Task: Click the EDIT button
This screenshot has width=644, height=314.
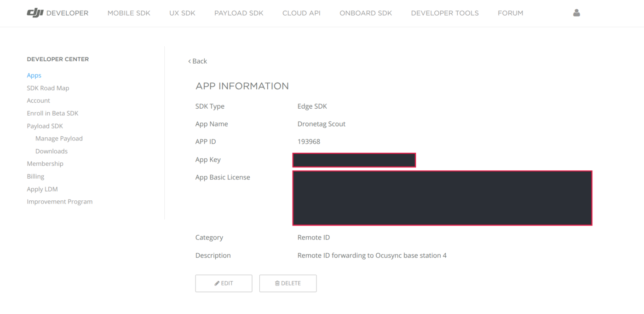Action: pyautogui.click(x=224, y=283)
